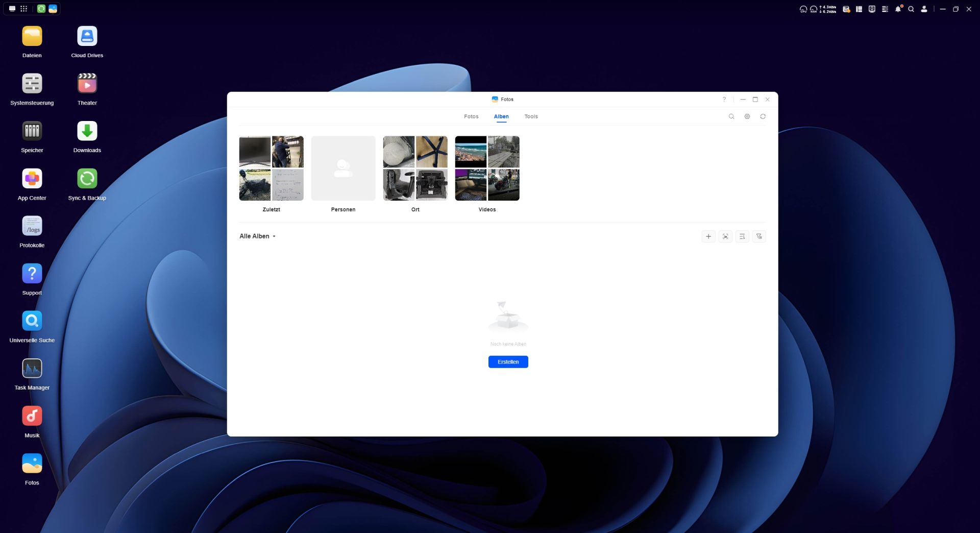Image resolution: width=980 pixels, height=533 pixels.
Task: Open the Videos album thumbnail
Action: click(x=487, y=168)
